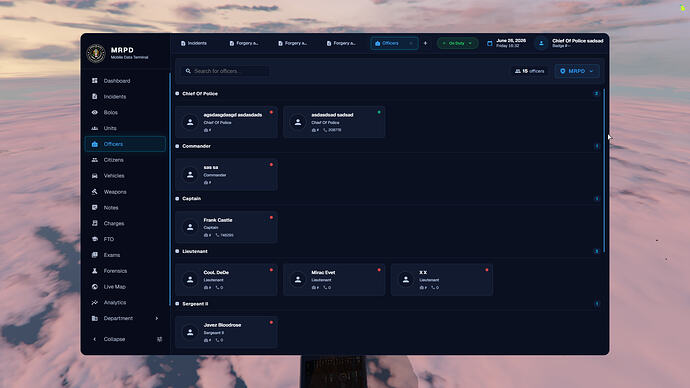
Task: Expand the Department submenu arrow
Action: [157, 318]
